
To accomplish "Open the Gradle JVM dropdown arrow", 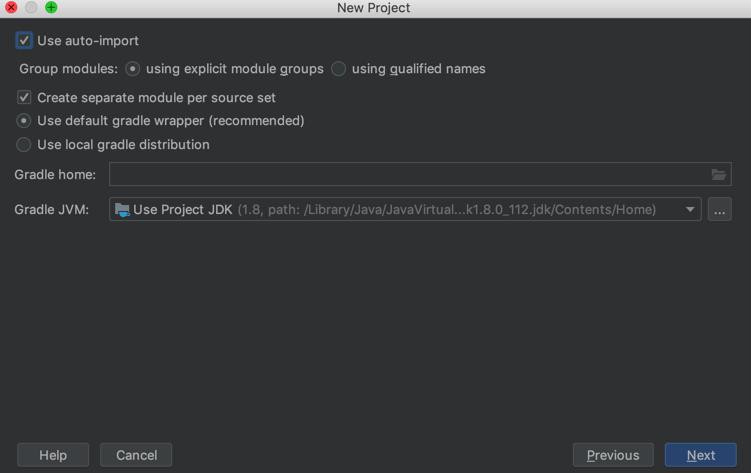I will click(689, 210).
